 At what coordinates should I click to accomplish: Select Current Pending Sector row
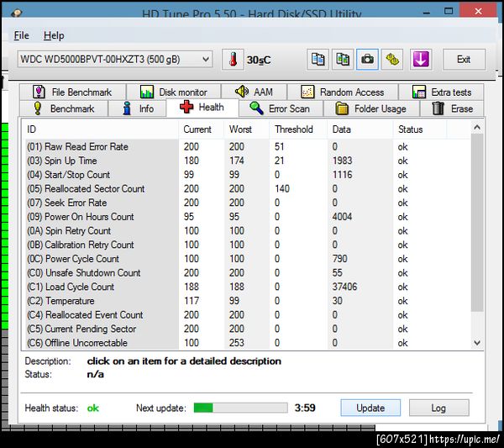(x=248, y=329)
